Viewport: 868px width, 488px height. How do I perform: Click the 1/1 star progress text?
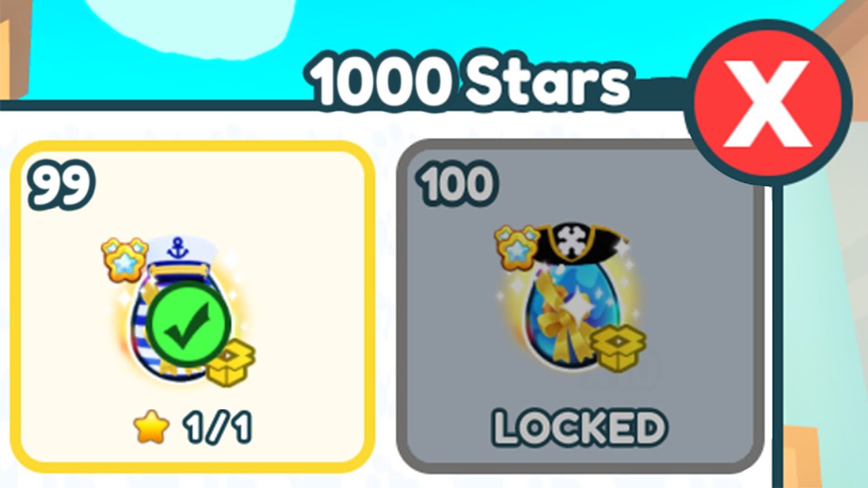click(217, 428)
